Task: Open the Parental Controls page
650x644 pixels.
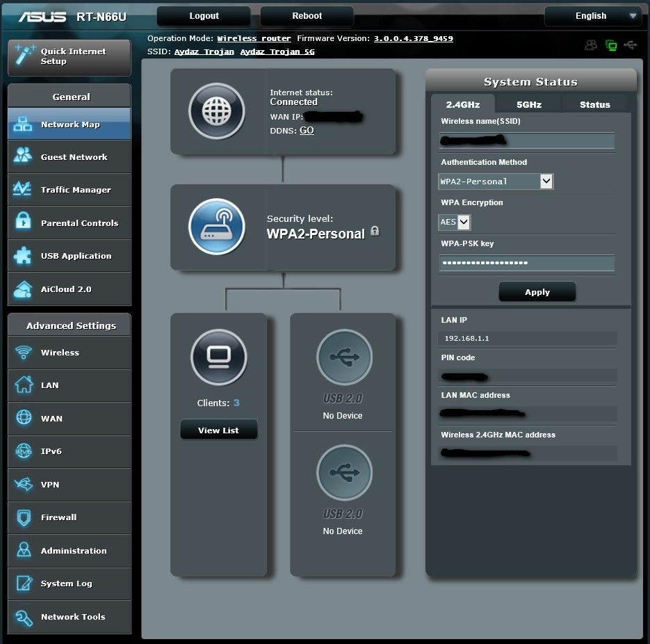Action: (x=70, y=223)
